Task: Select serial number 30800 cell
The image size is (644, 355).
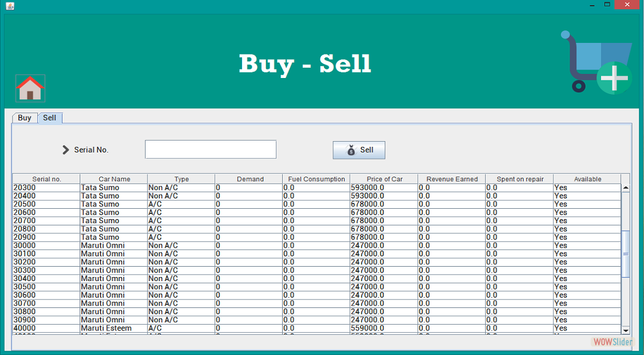Action: pyautogui.click(x=46, y=311)
